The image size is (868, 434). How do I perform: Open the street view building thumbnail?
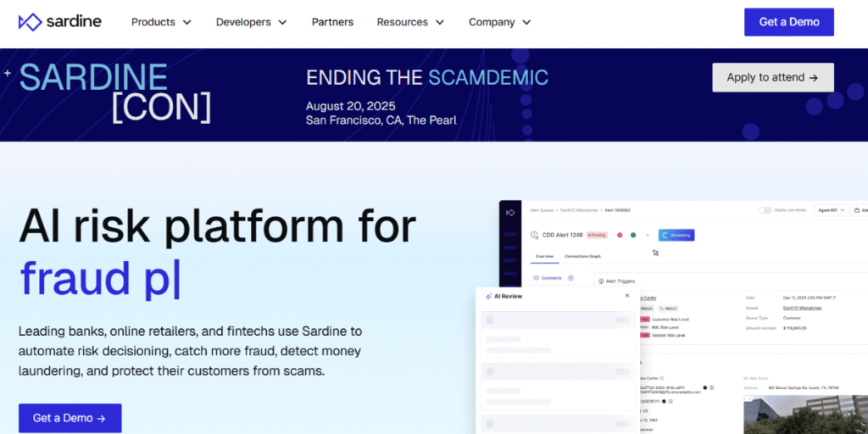point(805,414)
